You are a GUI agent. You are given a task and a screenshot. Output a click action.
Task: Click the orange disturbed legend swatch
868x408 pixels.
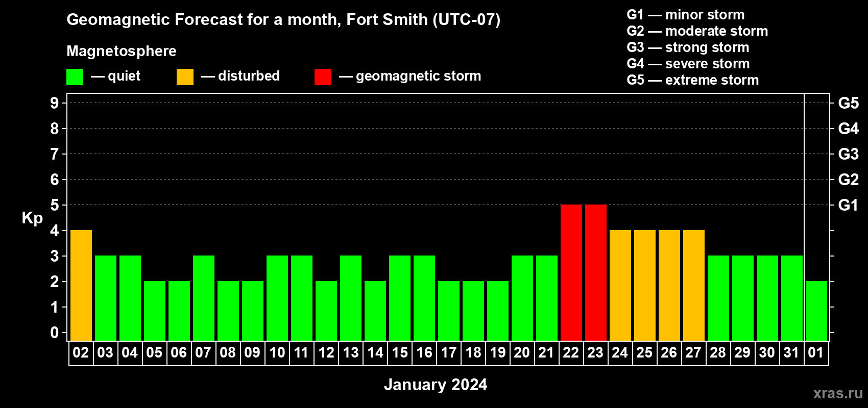[x=185, y=77]
